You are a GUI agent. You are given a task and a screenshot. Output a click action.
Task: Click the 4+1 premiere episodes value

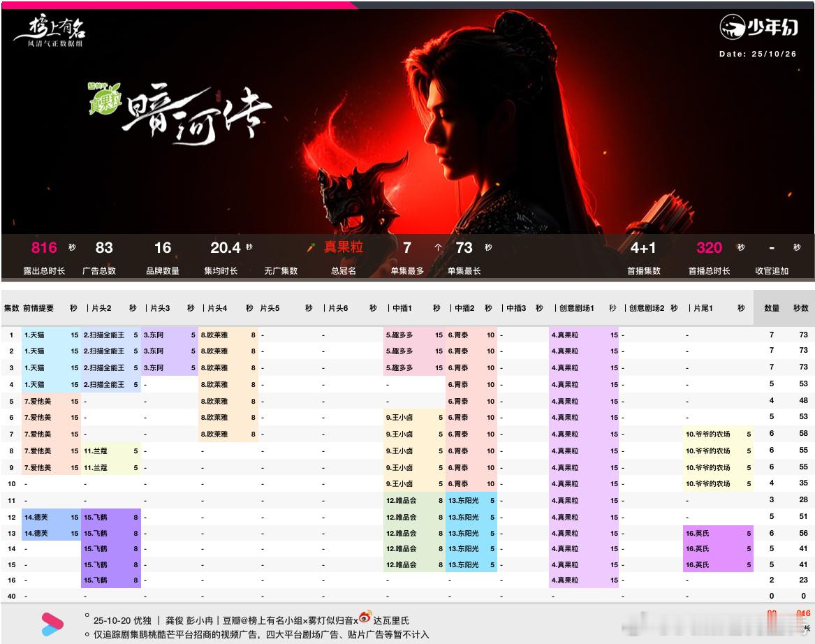(x=643, y=247)
